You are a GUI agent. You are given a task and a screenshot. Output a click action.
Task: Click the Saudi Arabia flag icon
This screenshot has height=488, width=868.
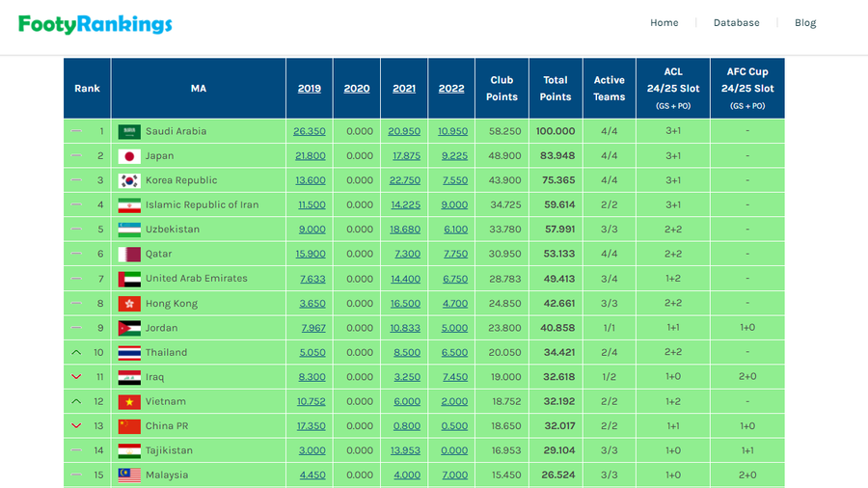point(129,131)
